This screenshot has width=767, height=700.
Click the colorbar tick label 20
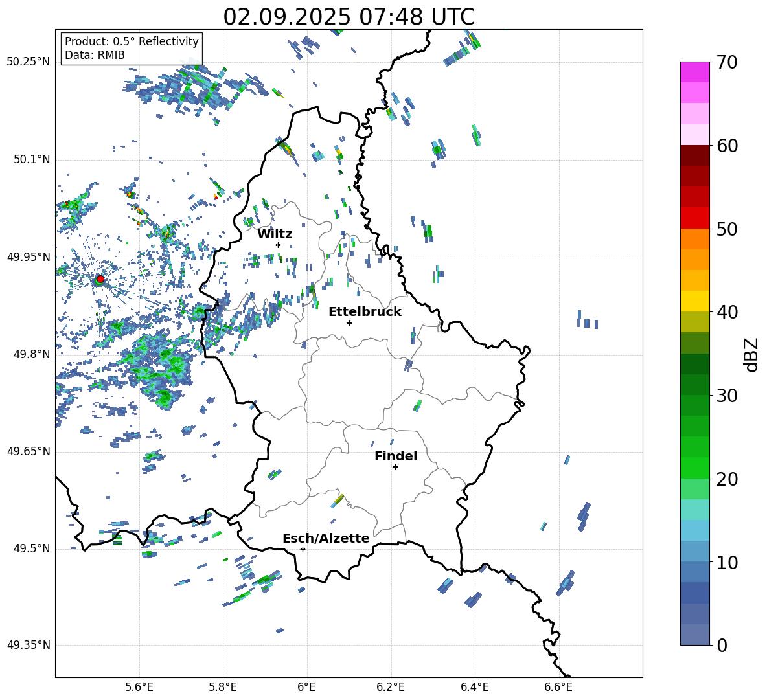point(727,479)
